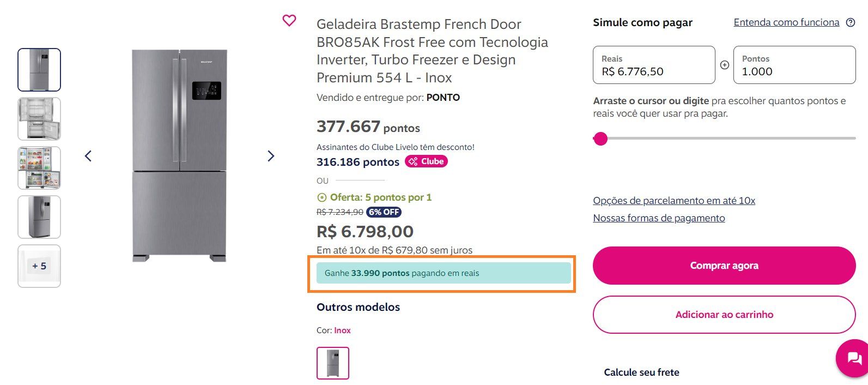Show previous product image with left arrow
The width and height of the screenshot is (868, 385).
[88, 156]
